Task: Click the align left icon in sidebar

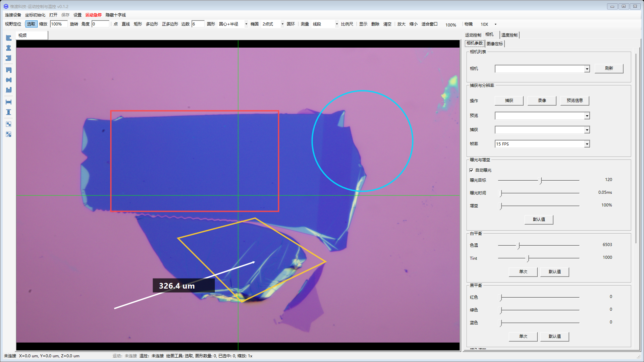Action: tap(9, 38)
